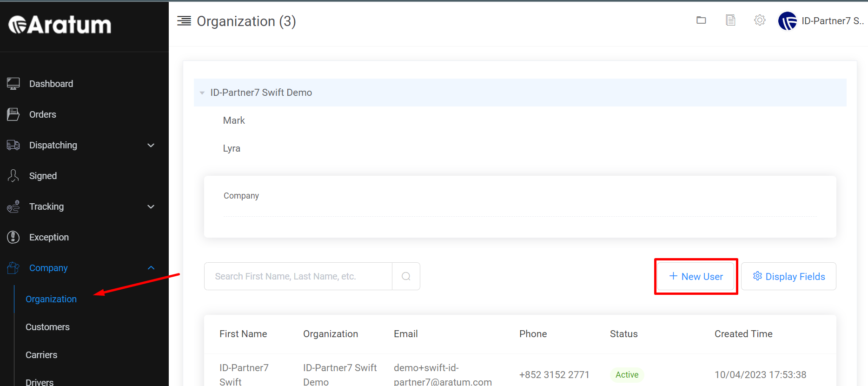The height and width of the screenshot is (386, 868).
Task: Click the Company section label
Action: click(241, 196)
